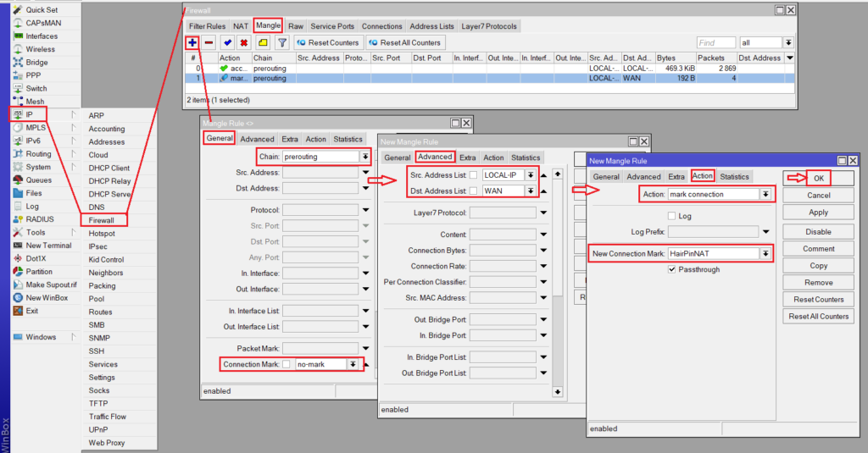Screen dimensions: 868x453
Task: Expand the New Connection Mark dropdown
Action: 765,253
